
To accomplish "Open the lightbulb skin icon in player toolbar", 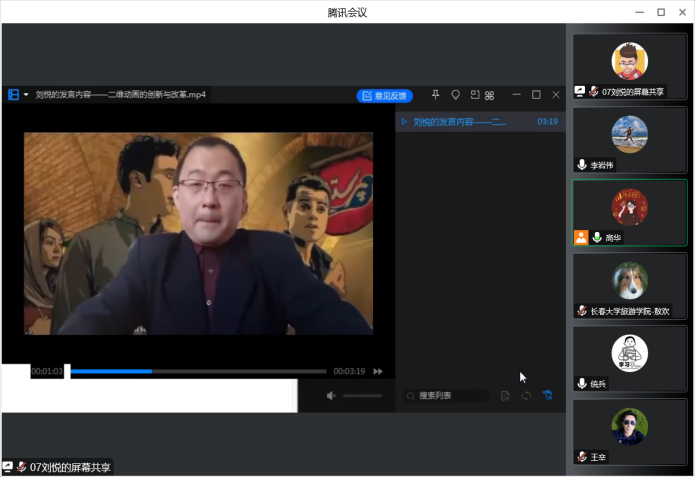I will (455, 95).
